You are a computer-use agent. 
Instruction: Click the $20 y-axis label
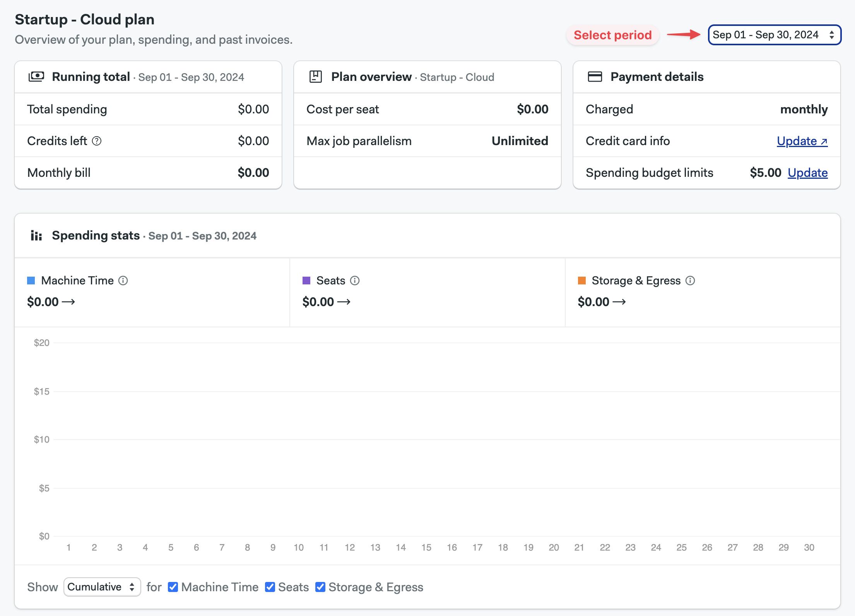(42, 343)
